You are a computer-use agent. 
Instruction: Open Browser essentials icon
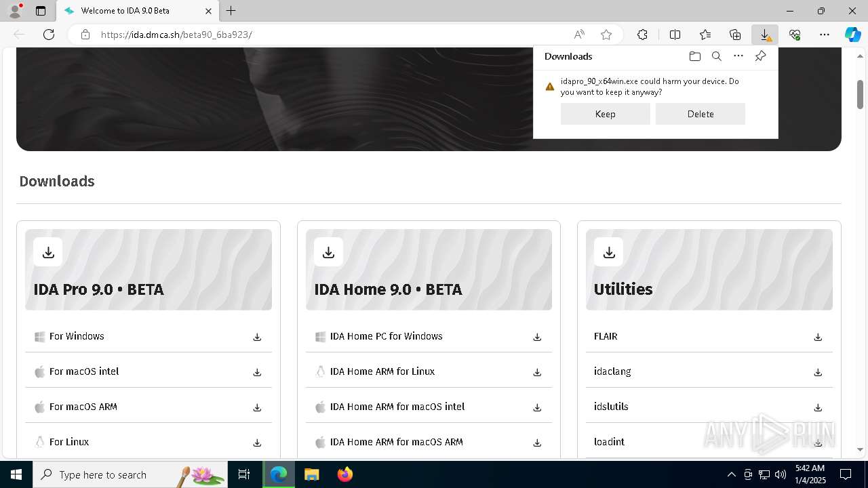(x=795, y=35)
